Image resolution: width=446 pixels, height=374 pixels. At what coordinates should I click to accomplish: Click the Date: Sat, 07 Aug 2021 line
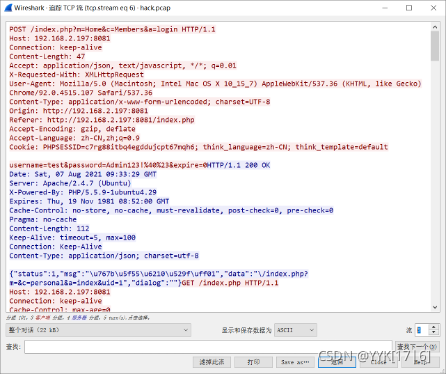coord(83,174)
